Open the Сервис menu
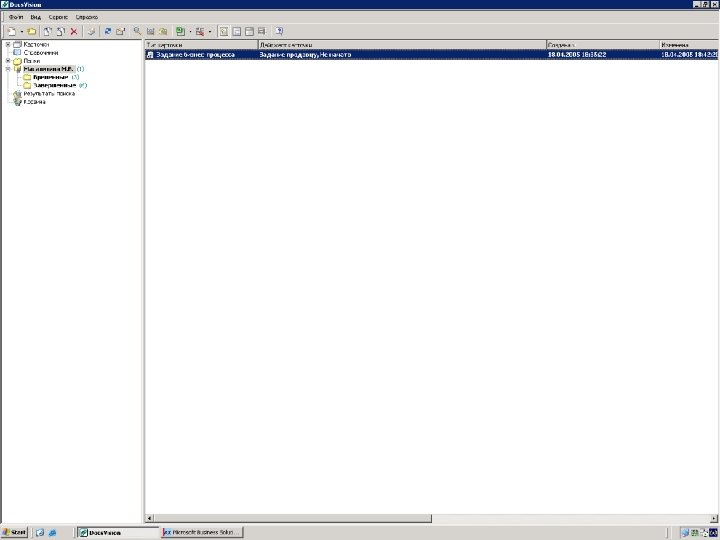This screenshot has width=720, height=540. coord(58,17)
